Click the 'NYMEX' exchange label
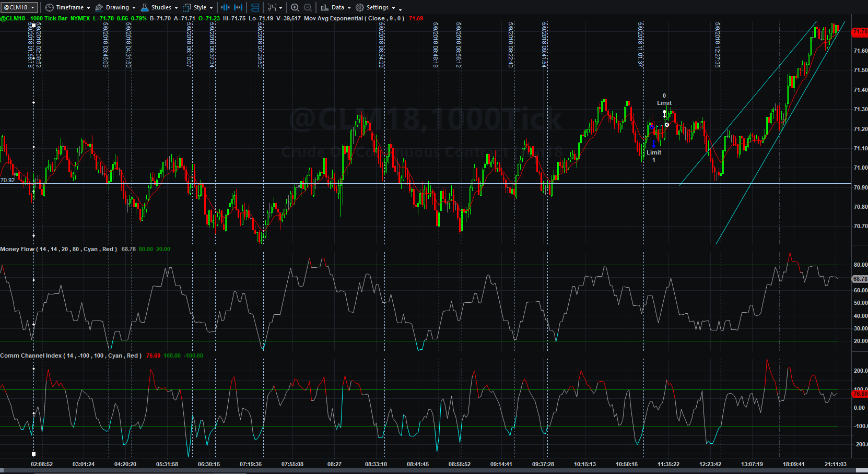The height and width of the screenshot is (474, 868). click(80, 18)
